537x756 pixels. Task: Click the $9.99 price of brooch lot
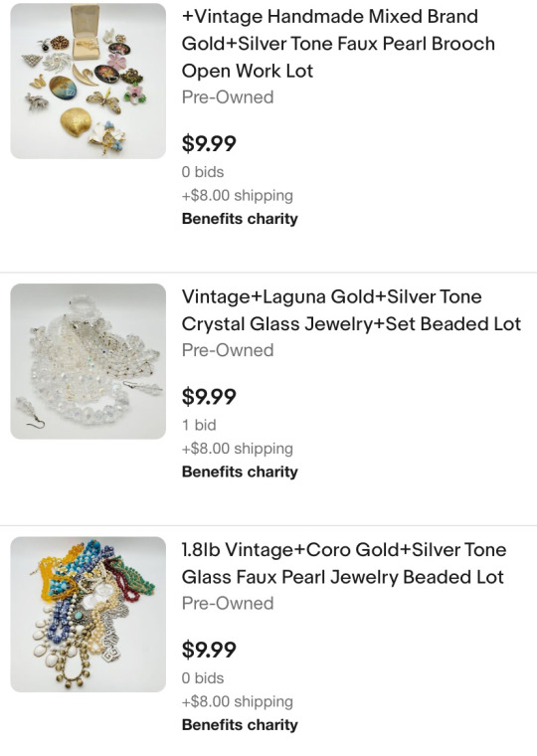[209, 143]
